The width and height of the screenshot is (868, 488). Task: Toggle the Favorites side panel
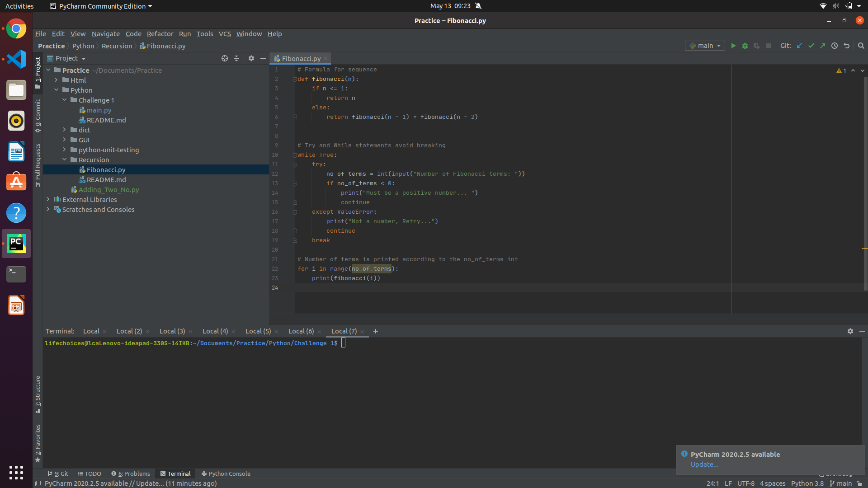[38, 443]
